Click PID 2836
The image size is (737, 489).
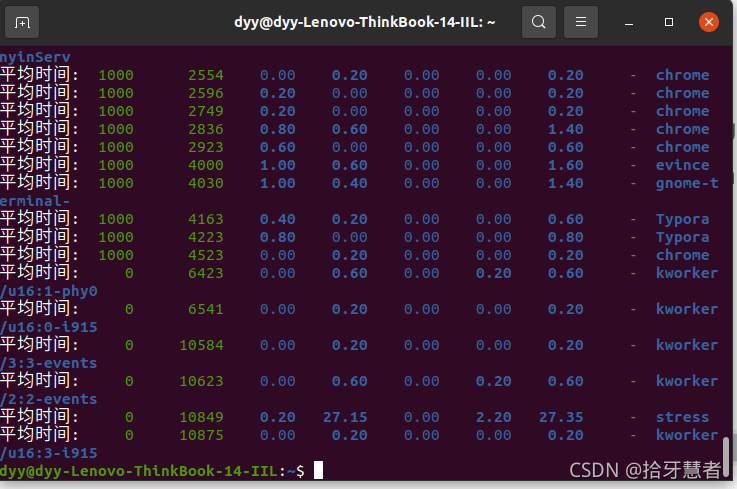point(206,129)
